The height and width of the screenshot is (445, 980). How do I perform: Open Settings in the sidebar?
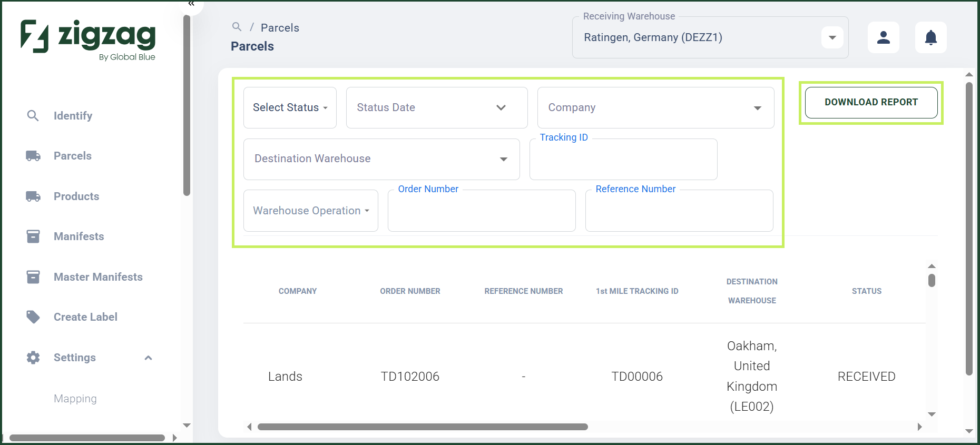click(75, 358)
